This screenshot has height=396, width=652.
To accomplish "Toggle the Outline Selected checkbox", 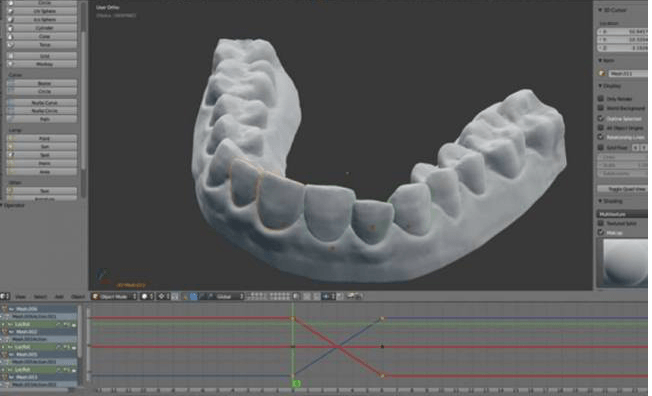I will click(600, 119).
